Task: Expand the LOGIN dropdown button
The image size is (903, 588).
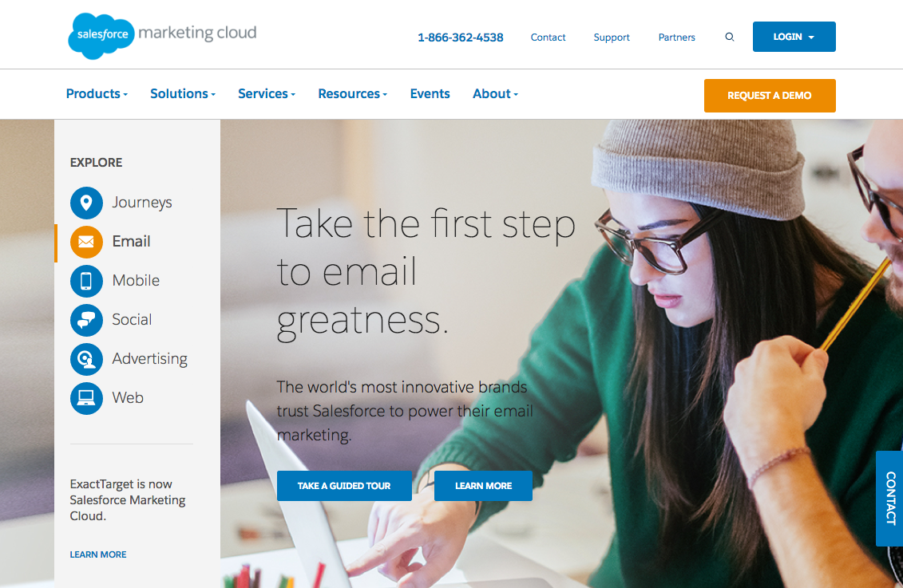Action: point(794,37)
